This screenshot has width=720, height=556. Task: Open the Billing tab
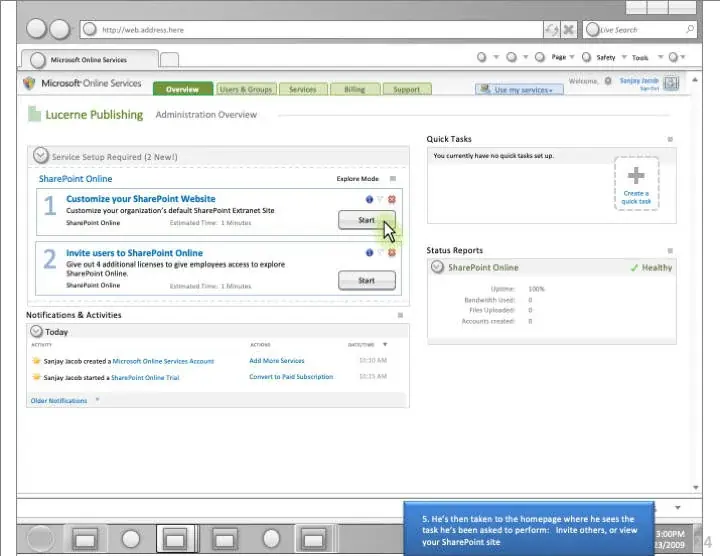tap(355, 89)
